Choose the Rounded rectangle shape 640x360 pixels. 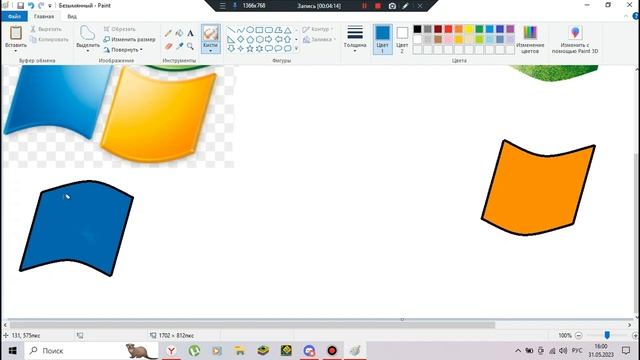click(x=269, y=30)
